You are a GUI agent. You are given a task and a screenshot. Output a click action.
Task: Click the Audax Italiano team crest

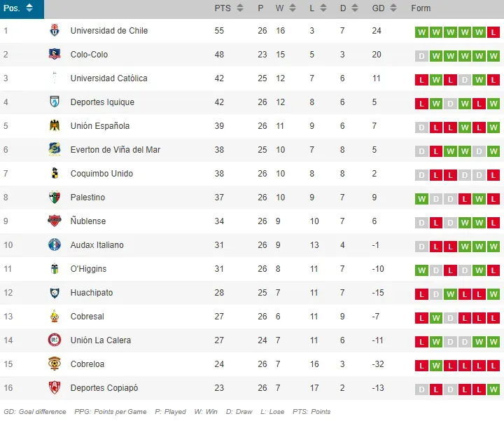coord(55,245)
